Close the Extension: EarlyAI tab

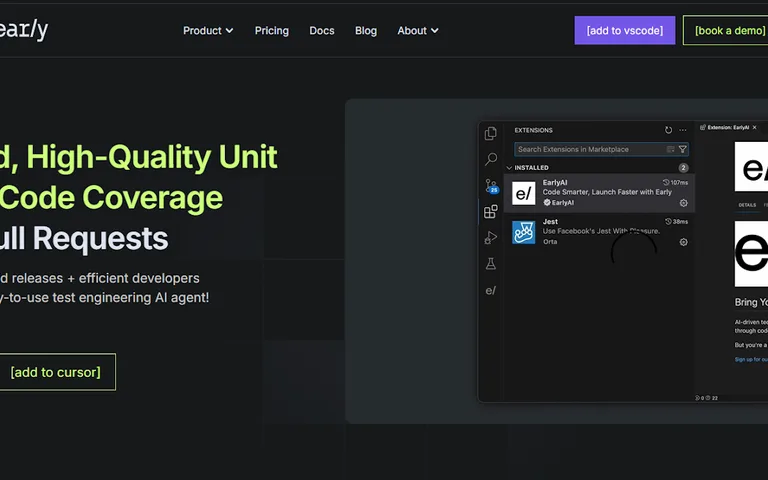tap(755, 127)
